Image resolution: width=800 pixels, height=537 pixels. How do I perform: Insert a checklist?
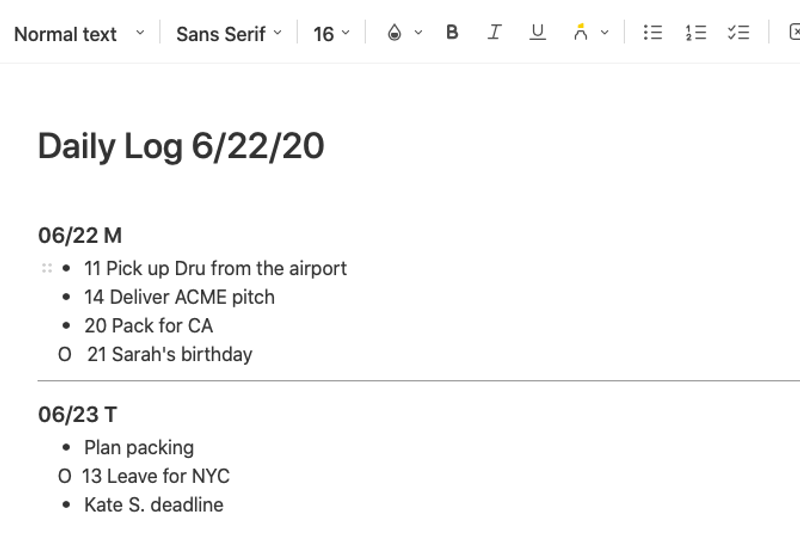739,33
